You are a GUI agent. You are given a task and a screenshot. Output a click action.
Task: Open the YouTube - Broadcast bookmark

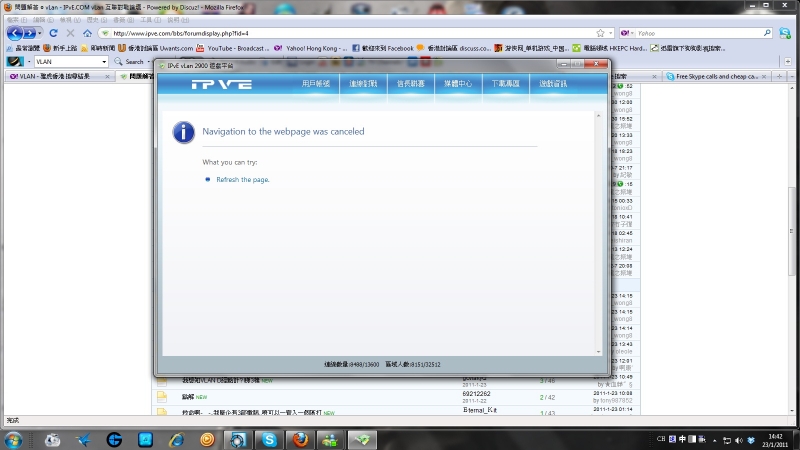(x=233, y=48)
